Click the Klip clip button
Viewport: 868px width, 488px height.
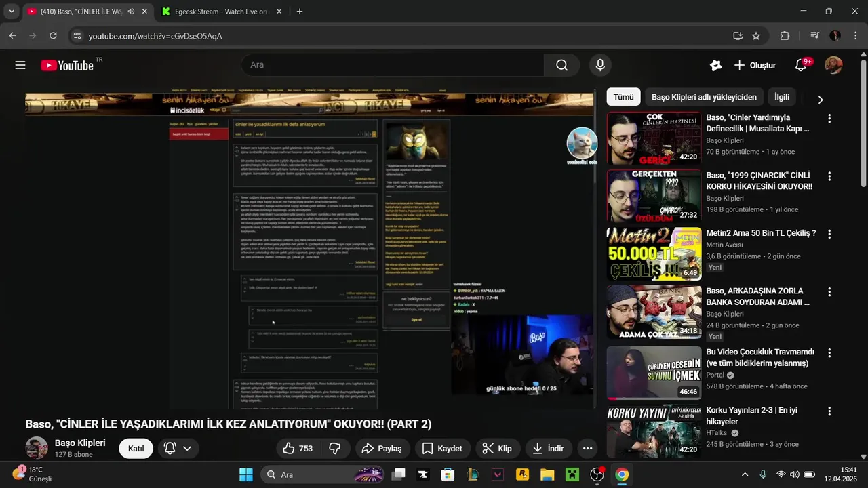coord(496,448)
